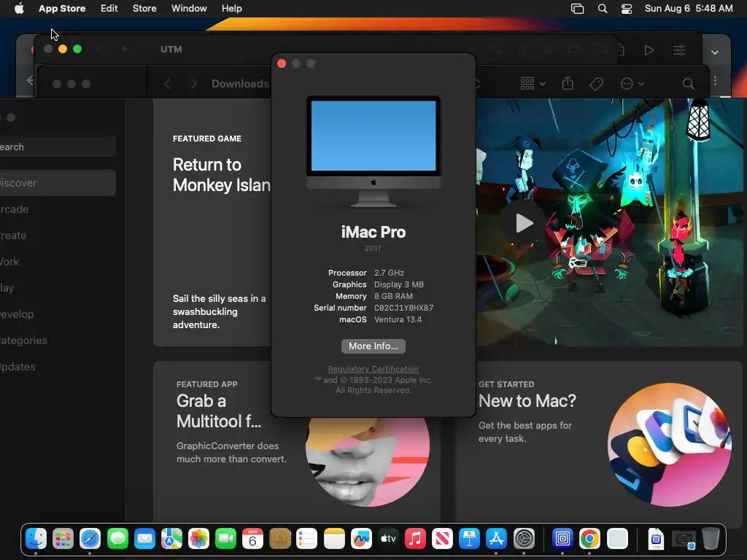Close the iMac Pro About window

click(282, 64)
